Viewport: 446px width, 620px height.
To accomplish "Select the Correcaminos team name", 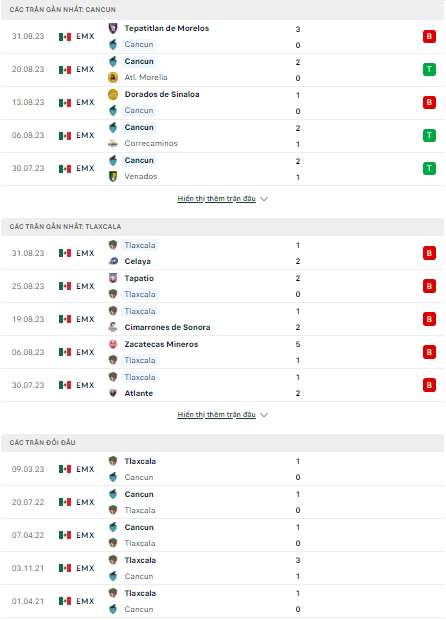I will pos(151,144).
